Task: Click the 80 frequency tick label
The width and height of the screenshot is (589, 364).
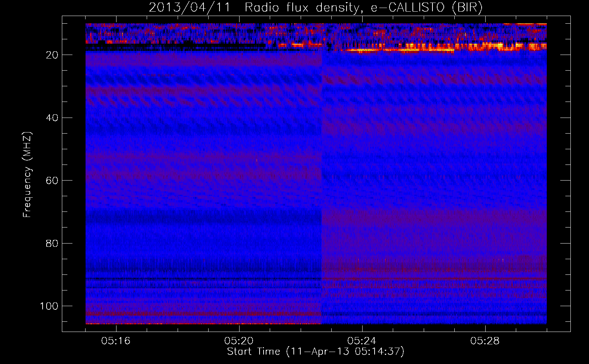Action: click(52, 243)
